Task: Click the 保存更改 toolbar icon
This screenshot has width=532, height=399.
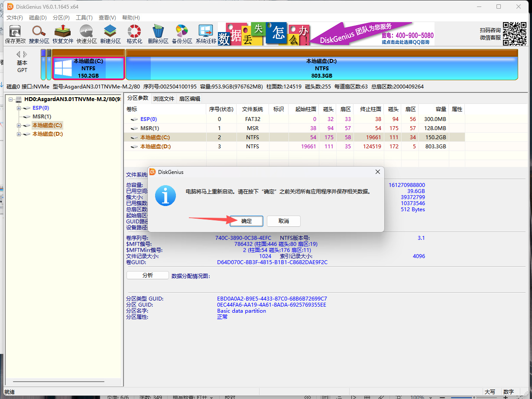Action: (15, 34)
